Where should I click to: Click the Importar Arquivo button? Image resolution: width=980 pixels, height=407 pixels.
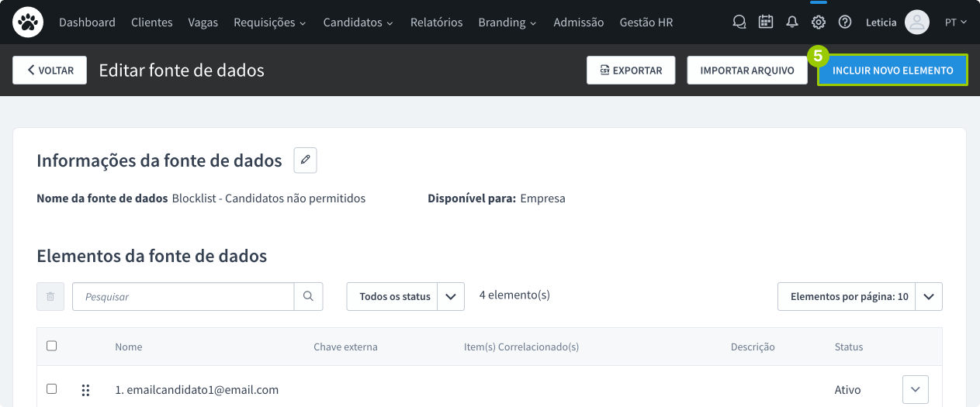coord(746,71)
